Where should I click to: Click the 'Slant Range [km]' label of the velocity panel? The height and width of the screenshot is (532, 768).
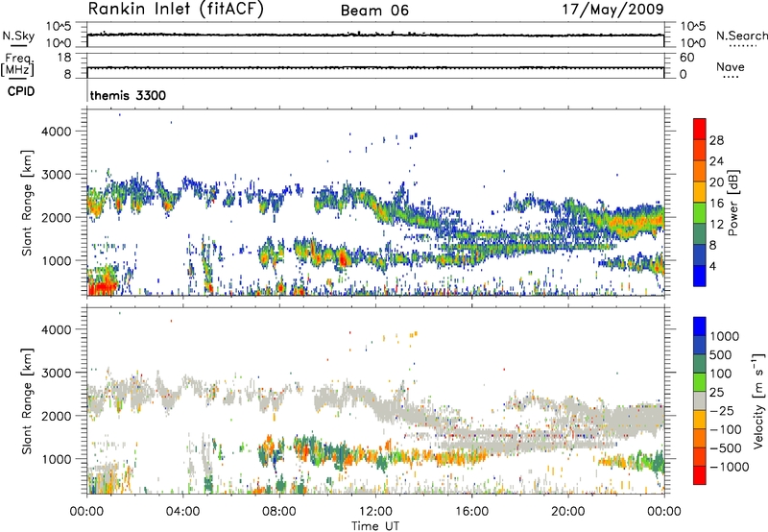click(x=27, y=400)
